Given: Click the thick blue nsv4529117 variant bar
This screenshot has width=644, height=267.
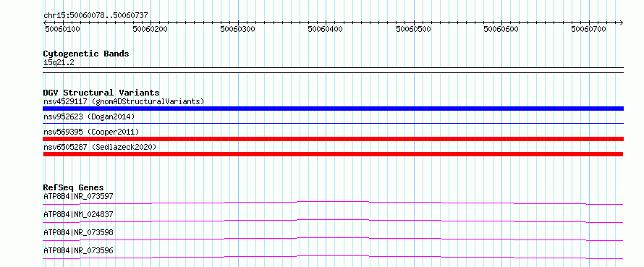Looking at the screenshot, I should [x=333, y=109].
